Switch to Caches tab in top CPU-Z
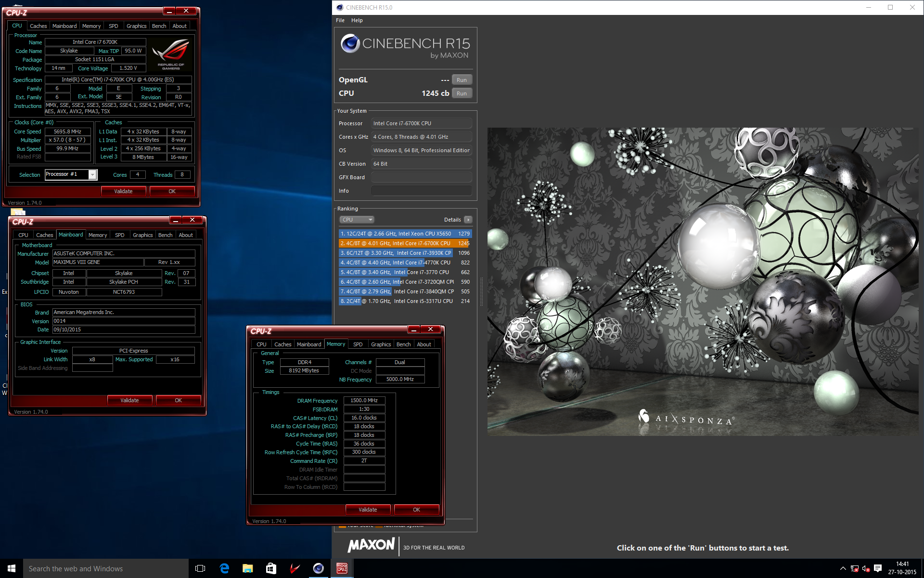 click(38, 26)
